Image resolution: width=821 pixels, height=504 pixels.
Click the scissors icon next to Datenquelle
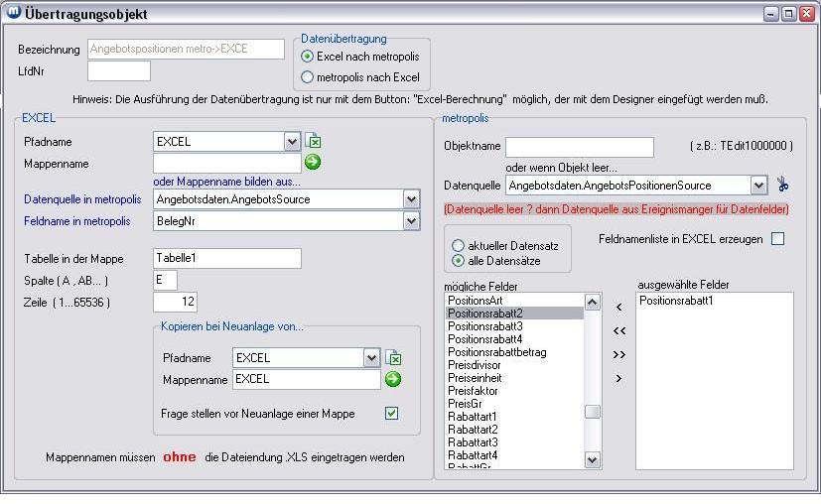(x=783, y=185)
